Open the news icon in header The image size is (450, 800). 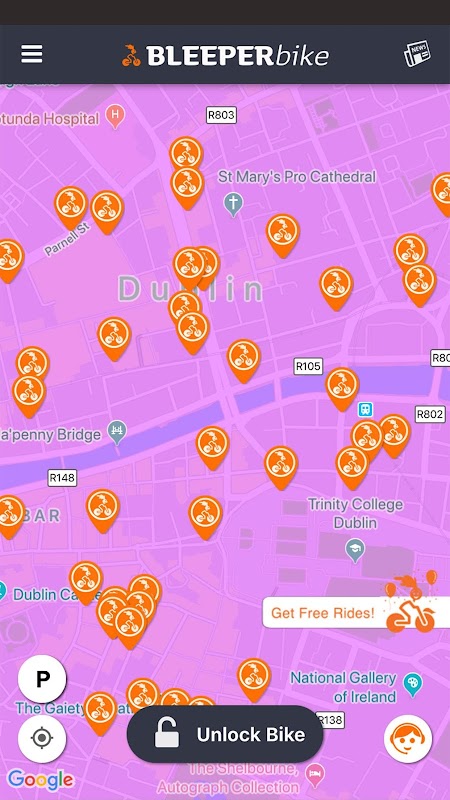[417, 54]
